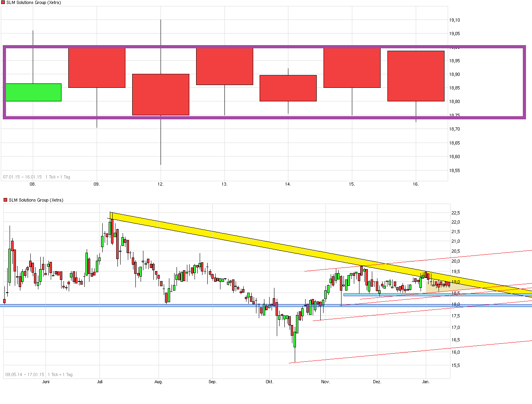Click the 19,10 price label on top chart axis
This screenshot has height=404, width=532.
tap(455, 20)
